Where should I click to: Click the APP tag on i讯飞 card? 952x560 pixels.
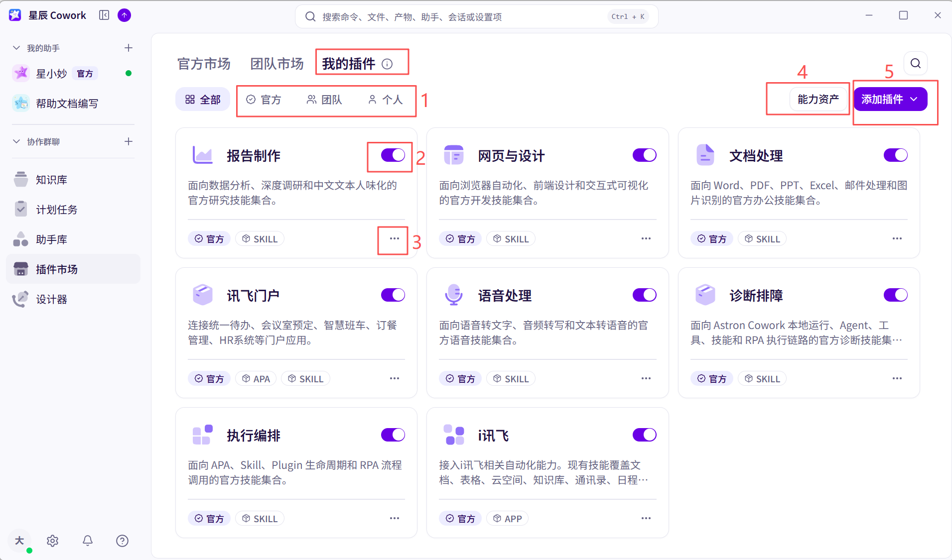point(508,519)
